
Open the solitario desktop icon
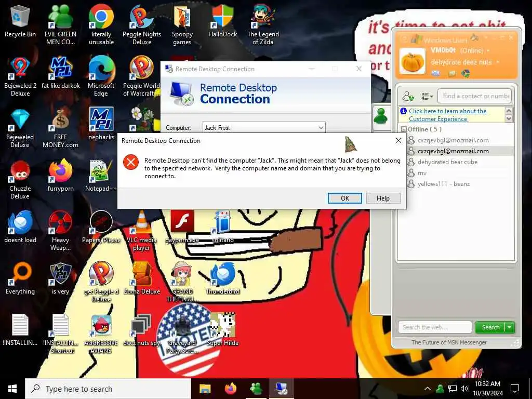pos(222,228)
